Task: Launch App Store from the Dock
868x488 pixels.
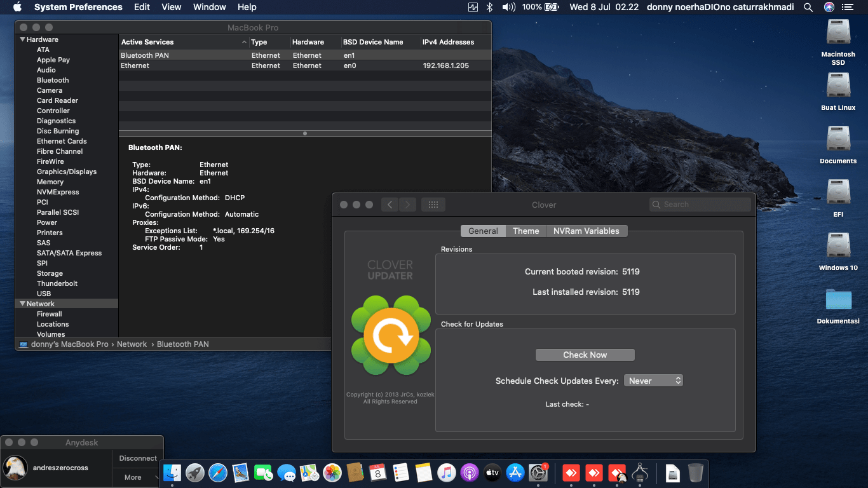Action: [515, 473]
